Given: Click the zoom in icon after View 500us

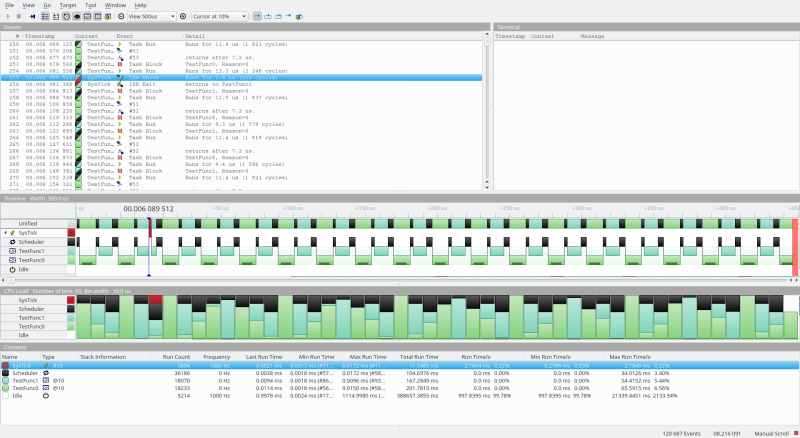Looking at the screenshot, I should pyautogui.click(x=183, y=16).
